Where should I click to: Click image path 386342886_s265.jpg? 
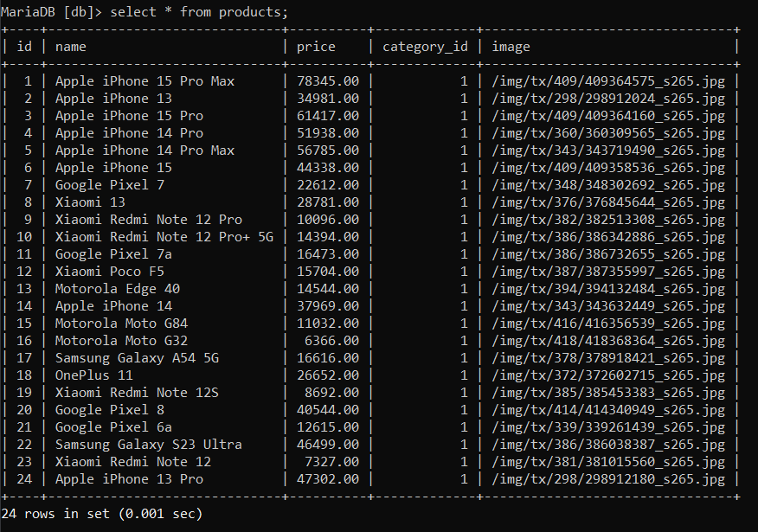coord(608,237)
